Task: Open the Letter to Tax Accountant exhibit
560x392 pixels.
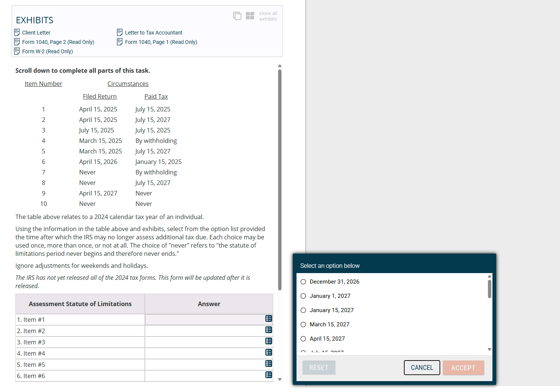Action: click(153, 32)
